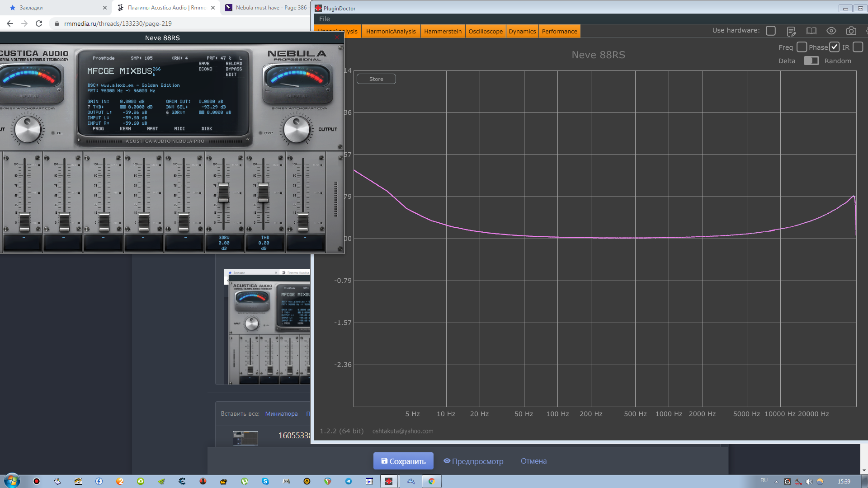Click the GDRV fader handle
Image resolution: width=868 pixels, height=488 pixels.
point(223,193)
